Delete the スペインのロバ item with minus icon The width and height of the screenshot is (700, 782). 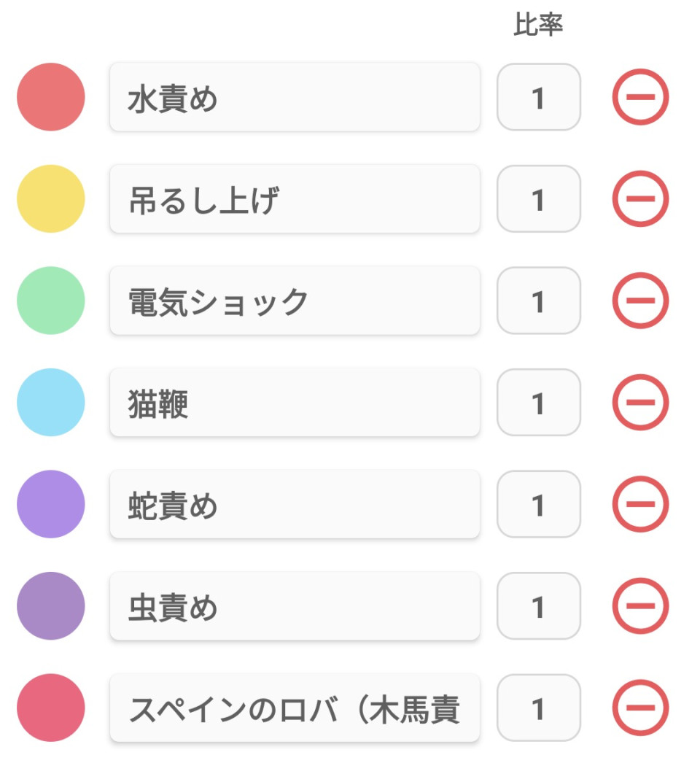tap(640, 707)
